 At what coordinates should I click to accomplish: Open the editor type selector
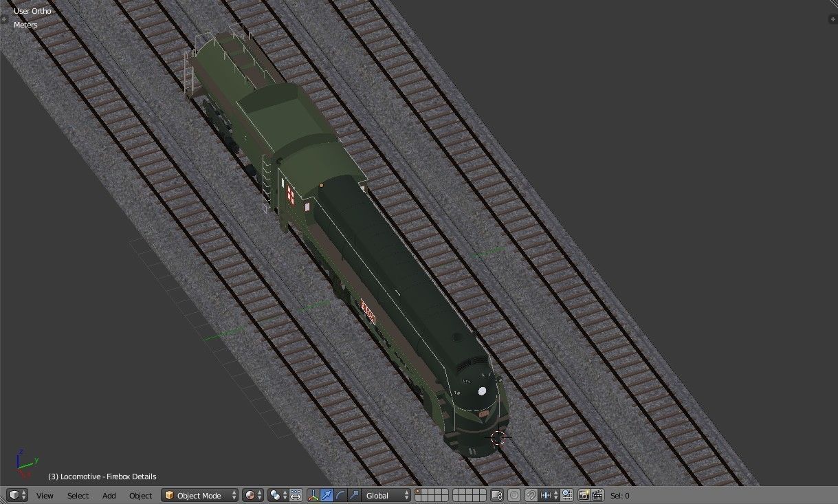[x=17, y=495]
